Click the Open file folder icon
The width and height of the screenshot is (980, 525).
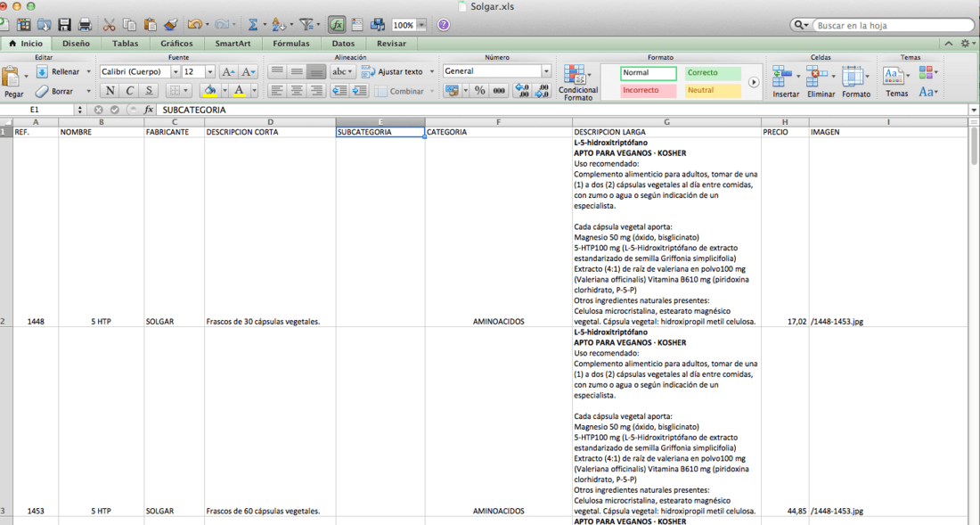click(x=44, y=25)
